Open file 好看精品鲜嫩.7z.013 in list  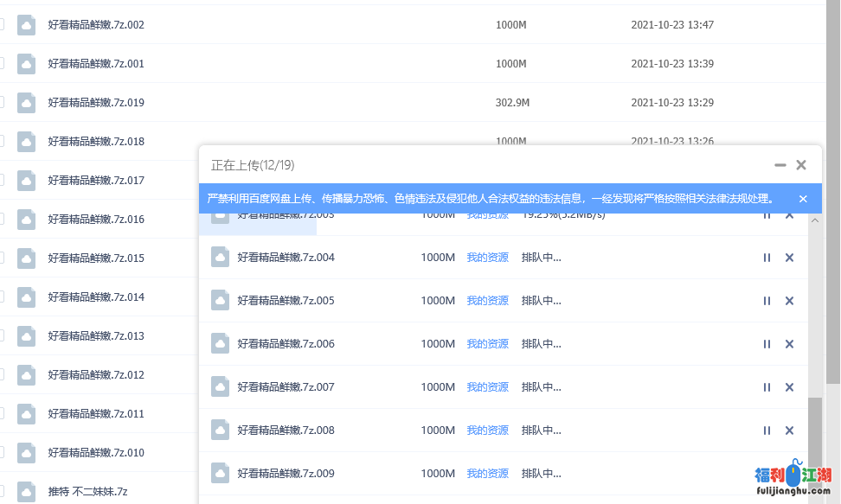pos(96,336)
